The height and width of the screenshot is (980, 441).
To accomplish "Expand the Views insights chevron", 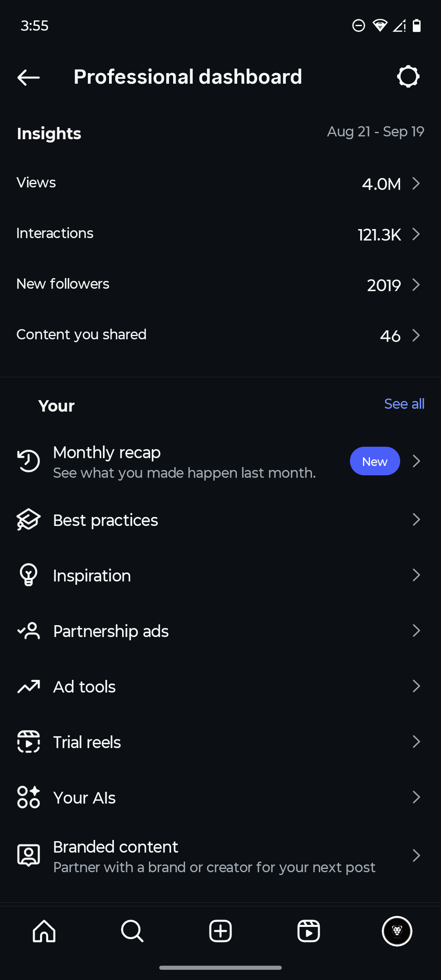I will [416, 183].
